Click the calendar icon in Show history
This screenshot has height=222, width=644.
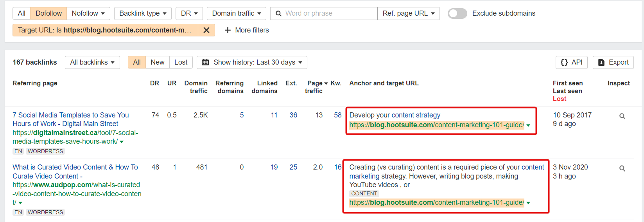click(x=205, y=62)
